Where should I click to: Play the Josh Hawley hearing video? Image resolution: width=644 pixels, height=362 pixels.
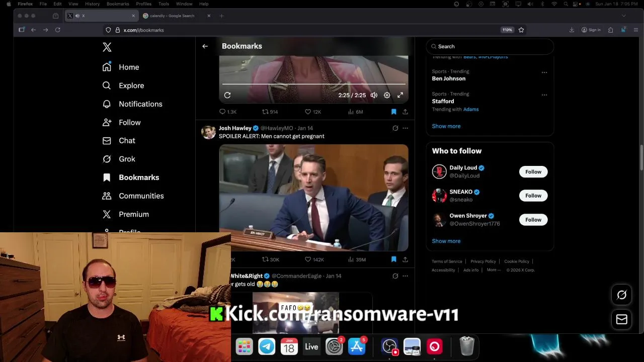pos(313,198)
